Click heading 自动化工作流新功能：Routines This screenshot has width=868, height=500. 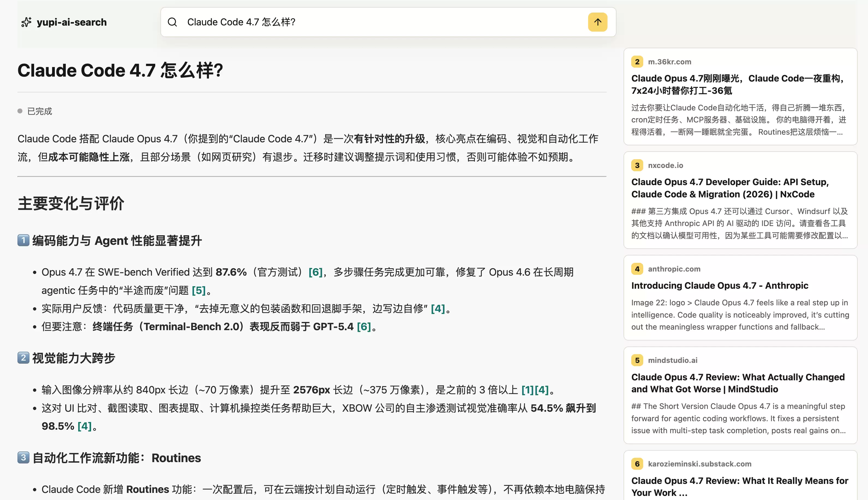tap(116, 458)
